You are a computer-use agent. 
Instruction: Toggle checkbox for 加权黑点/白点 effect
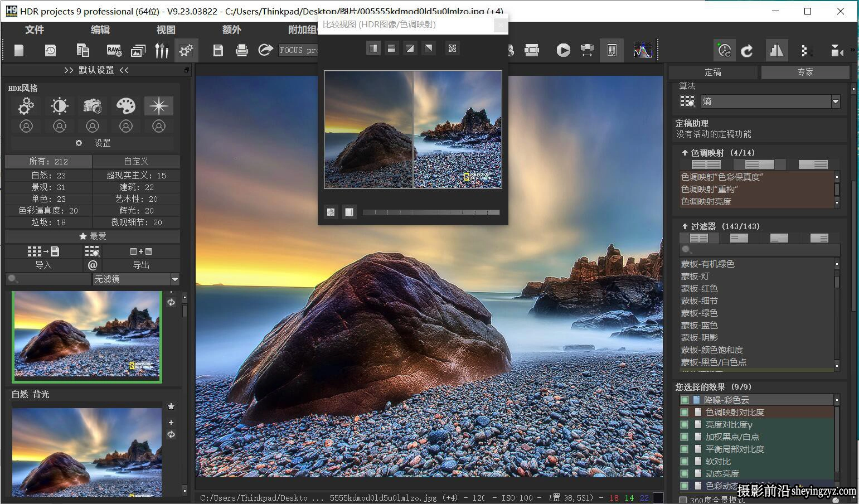685,437
